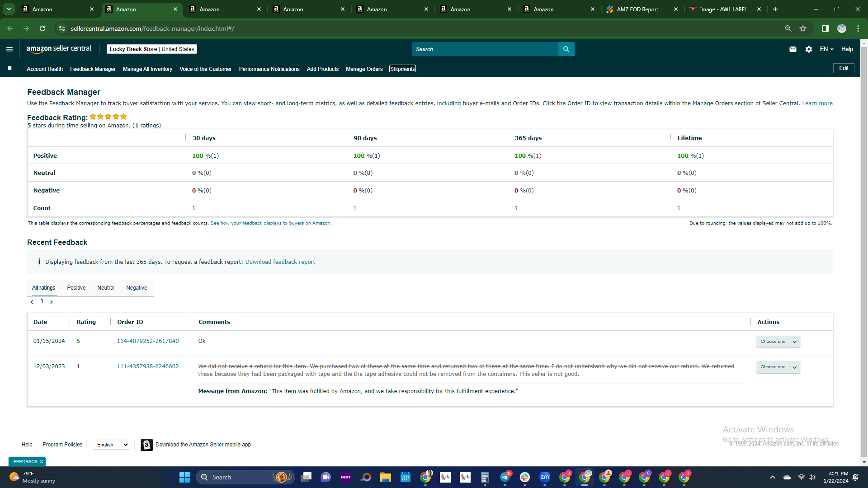The height and width of the screenshot is (488, 868).
Task: Open Zoom from the taskbar
Action: [x=545, y=477]
